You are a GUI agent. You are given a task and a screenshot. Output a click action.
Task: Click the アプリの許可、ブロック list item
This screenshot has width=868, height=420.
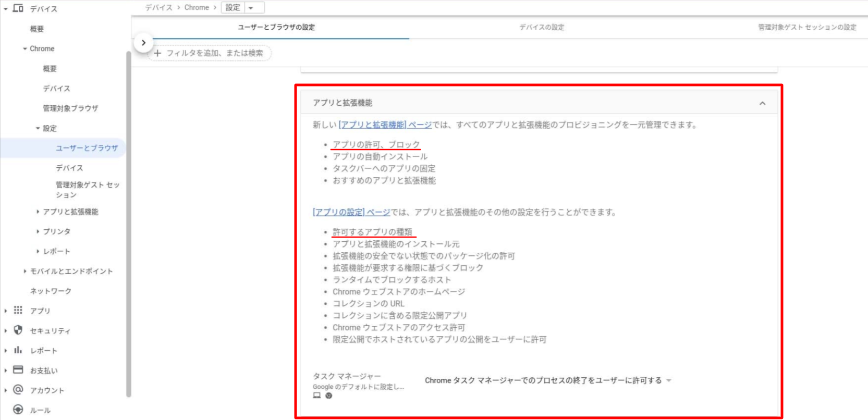[x=376, y=144]
